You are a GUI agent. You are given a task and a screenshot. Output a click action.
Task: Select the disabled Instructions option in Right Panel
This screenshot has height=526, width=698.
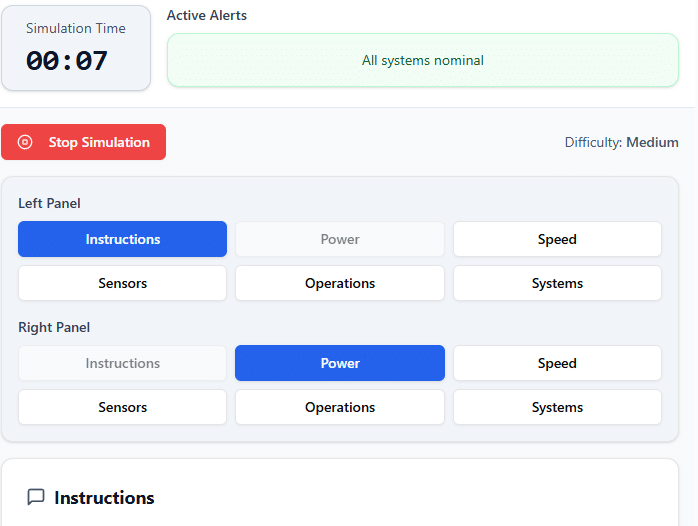click(x=122, y=363)
